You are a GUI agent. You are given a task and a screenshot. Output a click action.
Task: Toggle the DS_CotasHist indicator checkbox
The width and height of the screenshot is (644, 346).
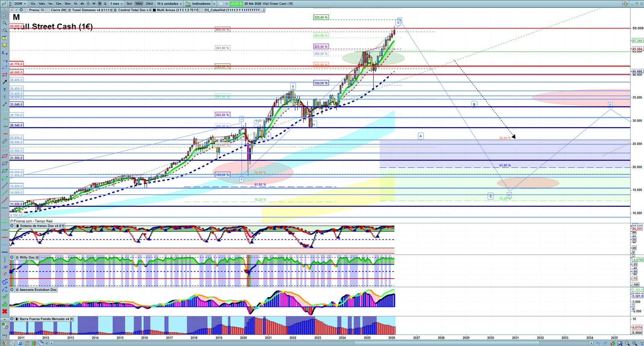coord(202,10)
